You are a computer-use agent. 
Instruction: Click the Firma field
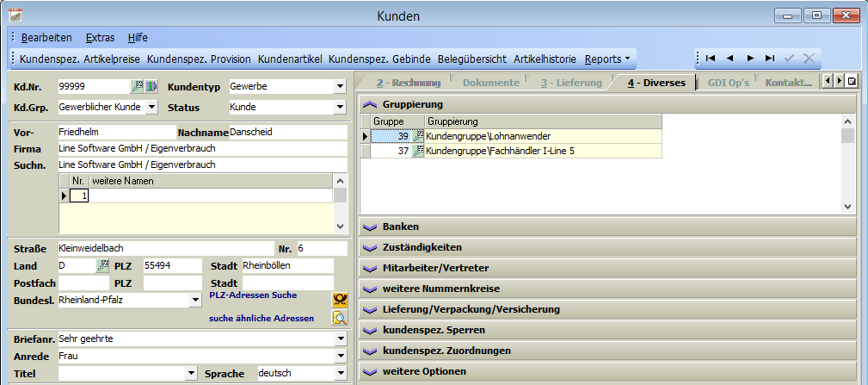coord(203,149)
